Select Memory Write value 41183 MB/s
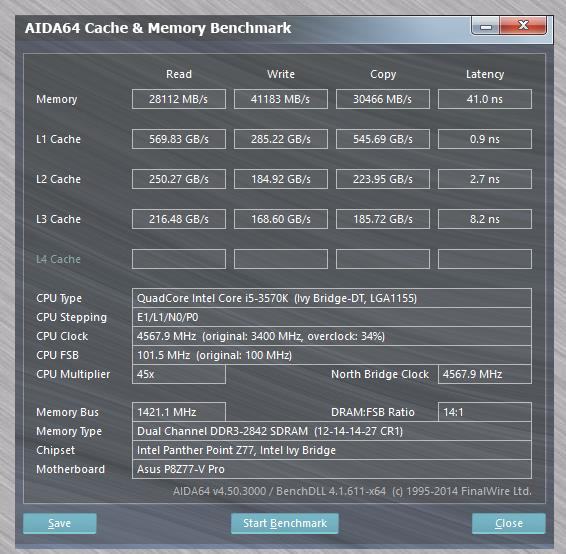Viewport: 566px width, 554px height. (281, 99)
